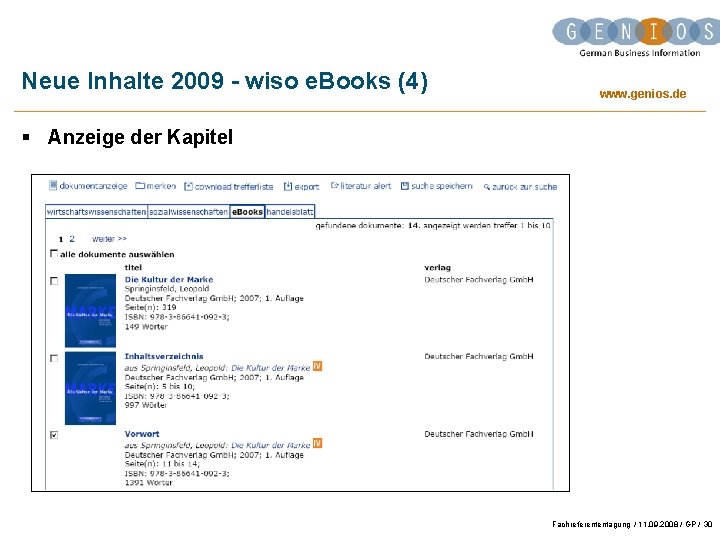Click text 'Seite(n): 5 bis 10;'
The height and width of the screenshot is (540, 720).
tap(160, 386)
